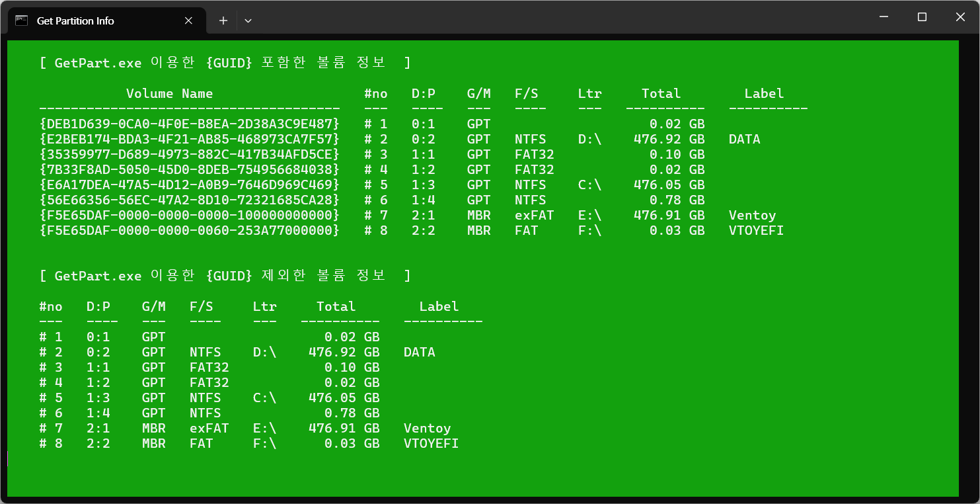This screenshot has height=504, width=980.
Task: Click the VTOYEFI label in the first table
Action: click(x=757, y=230)
